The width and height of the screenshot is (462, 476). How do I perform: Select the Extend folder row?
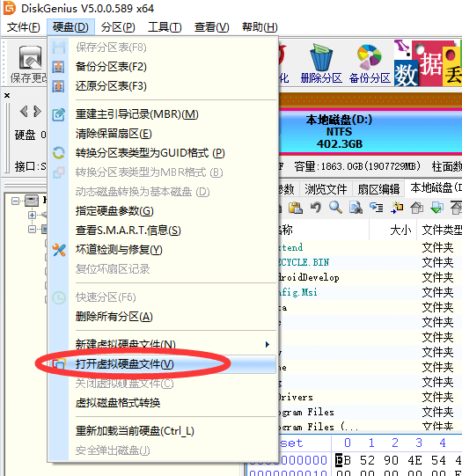370,247
